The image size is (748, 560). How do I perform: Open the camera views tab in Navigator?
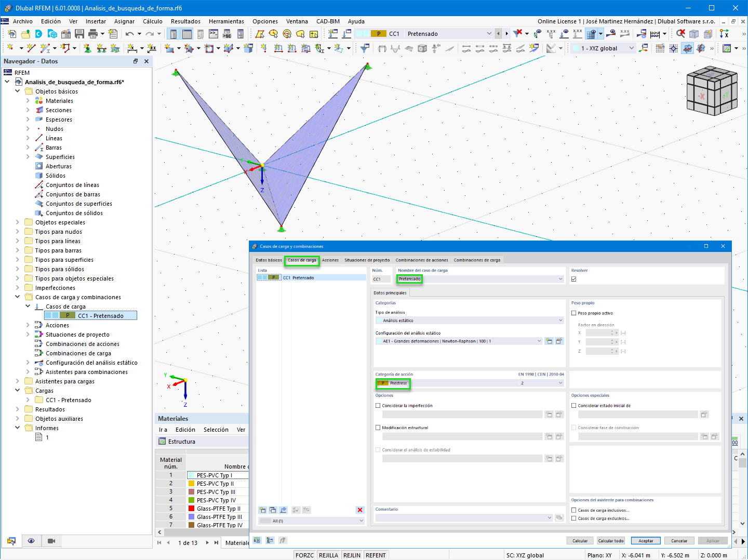point(51,541)
